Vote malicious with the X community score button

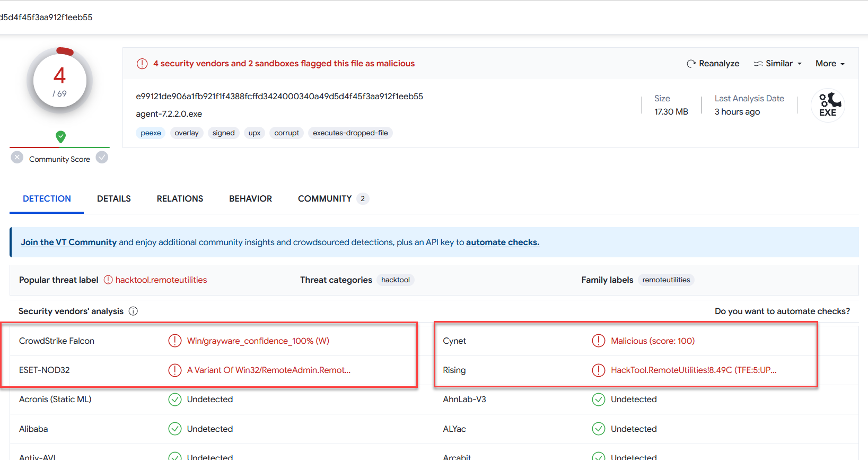pos(17,158)
